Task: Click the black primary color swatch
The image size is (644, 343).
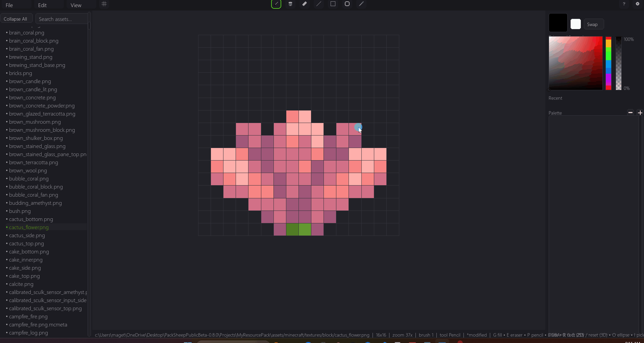Action: pos(558,23)
